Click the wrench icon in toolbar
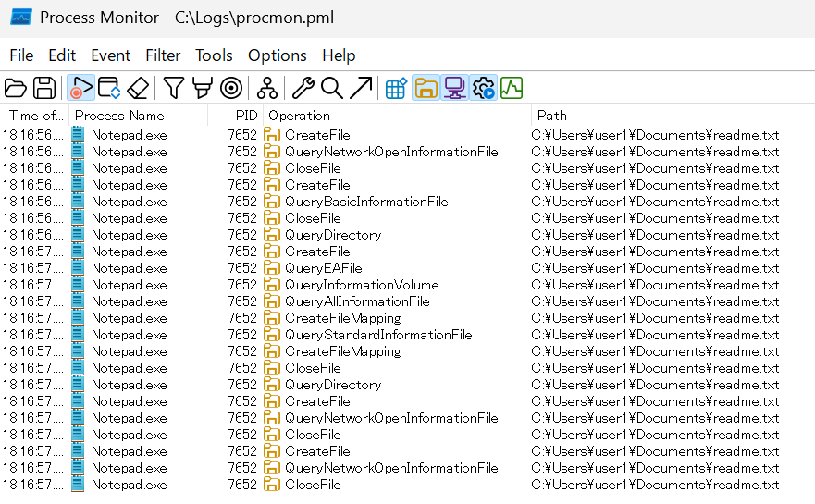The image size is (815, 504). click(303, 88)
